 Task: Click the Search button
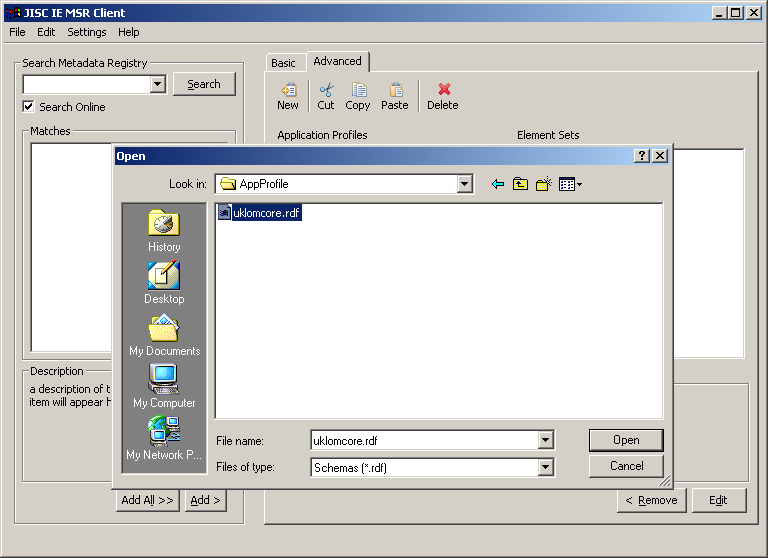click(204, 84)
